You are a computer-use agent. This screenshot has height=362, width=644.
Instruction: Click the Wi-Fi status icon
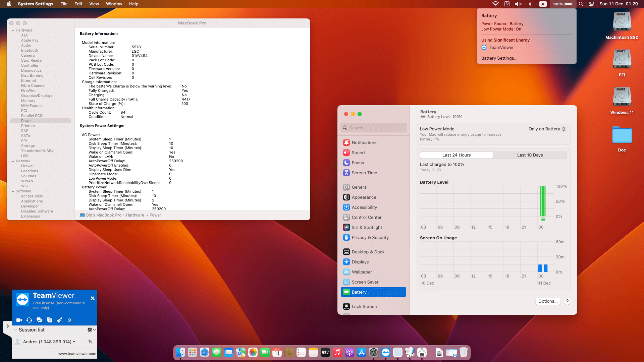[x=495, y=4]
